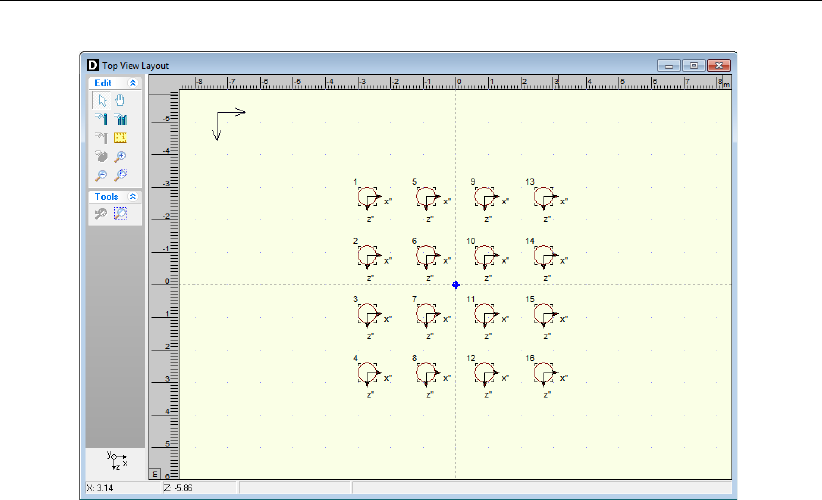
Task: Close the Top View Layout window
Action: pos(719,66)
